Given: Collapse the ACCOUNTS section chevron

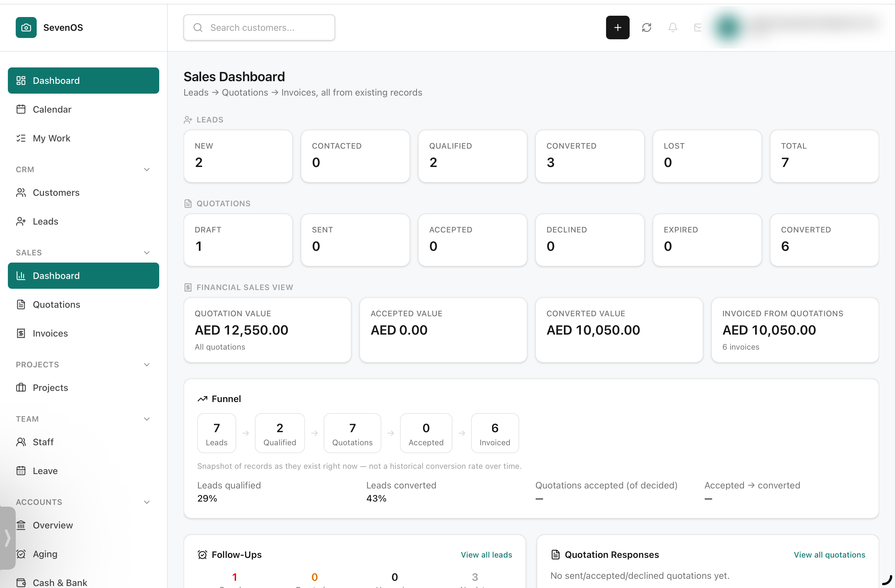Looking at the screenshot, I should click(x=147, y=502).
